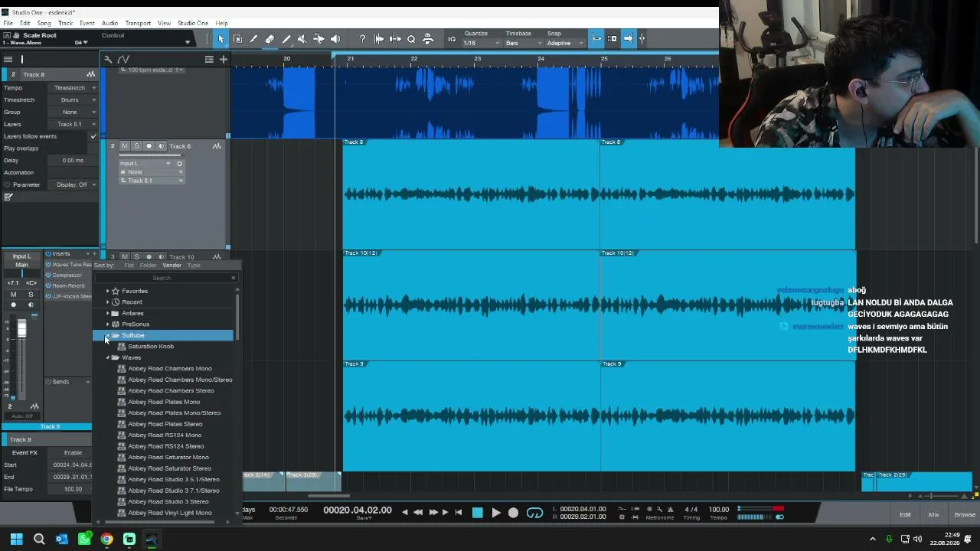This screenshot has width=980, height=551.
Task: Open the Song menu
Action: 44,23
